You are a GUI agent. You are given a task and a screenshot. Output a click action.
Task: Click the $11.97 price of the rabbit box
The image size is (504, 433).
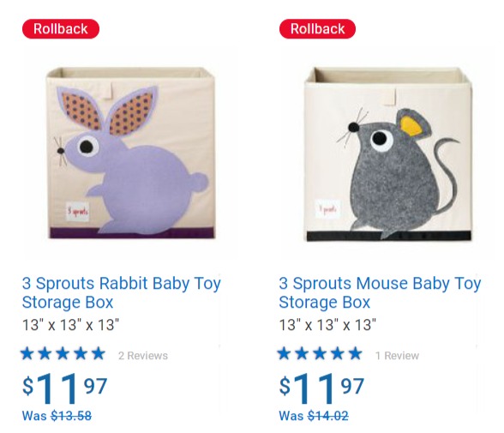[x=64, y=388]
